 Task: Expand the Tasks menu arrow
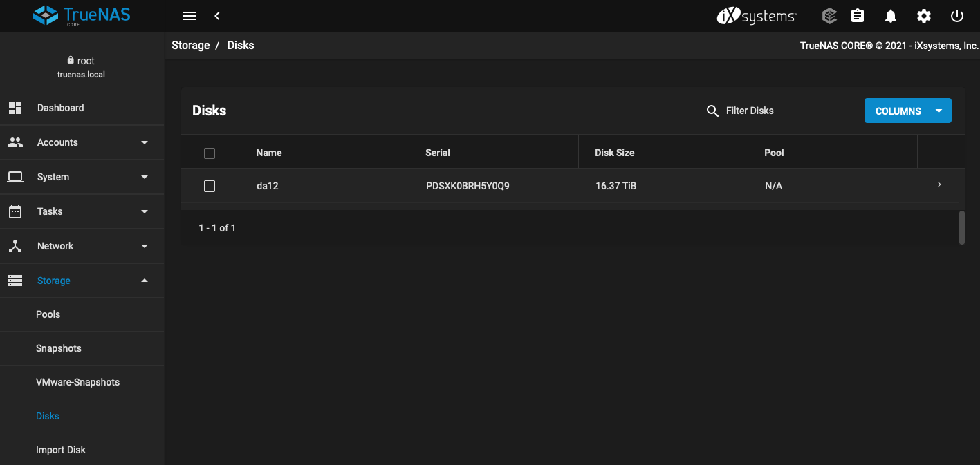[x=145, y=211]
